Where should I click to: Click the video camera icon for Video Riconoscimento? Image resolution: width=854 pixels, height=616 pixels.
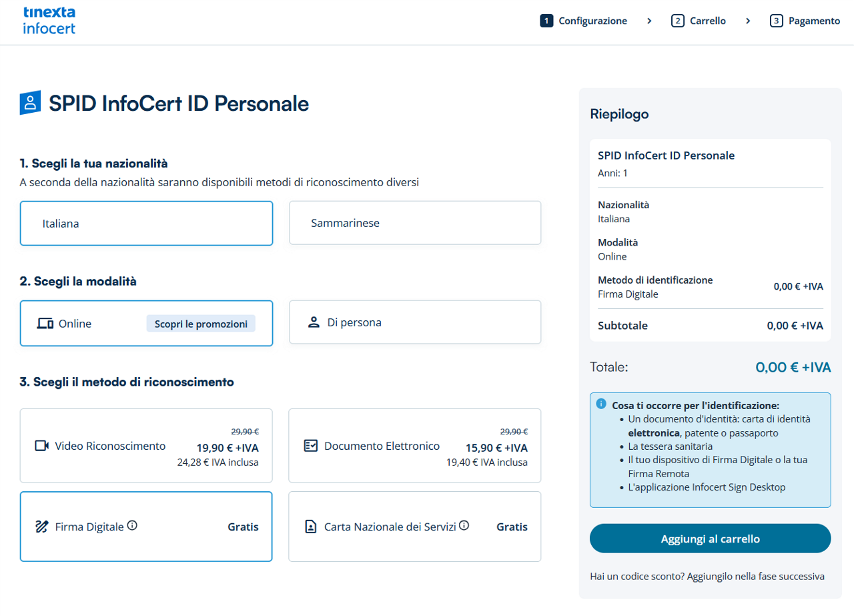[x=42, y=446]
